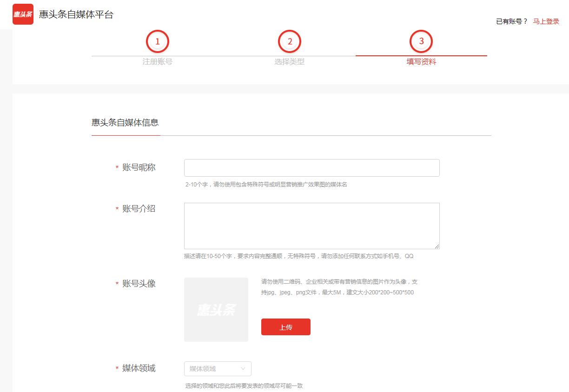Click the circled number 1 step icon

[158, 41]
